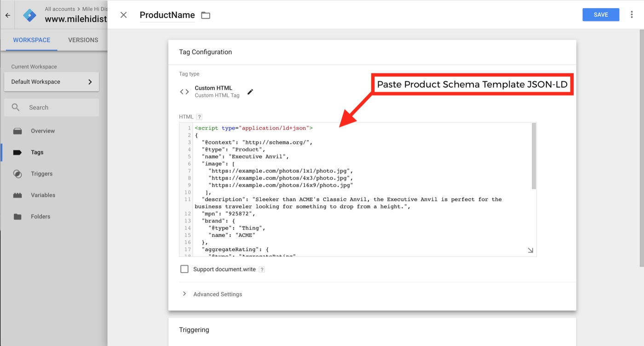Switch to the Workspace tab
644x346 pixels.
click(x=32, y=40)
